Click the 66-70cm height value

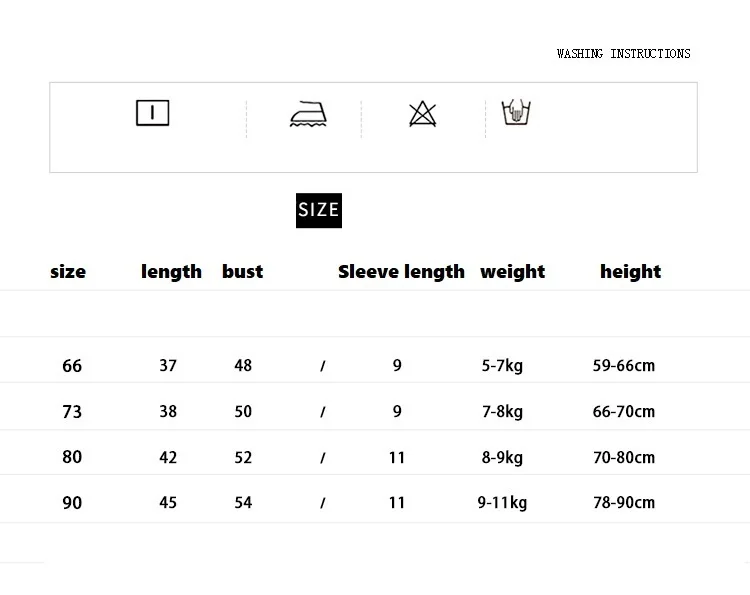[x=623, y=412]
